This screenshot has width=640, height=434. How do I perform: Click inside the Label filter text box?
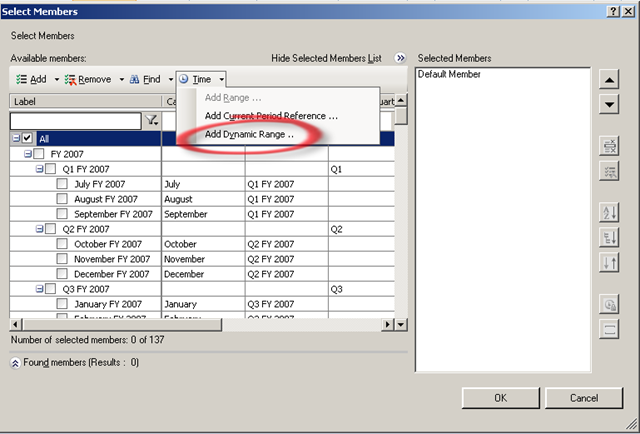76,121
